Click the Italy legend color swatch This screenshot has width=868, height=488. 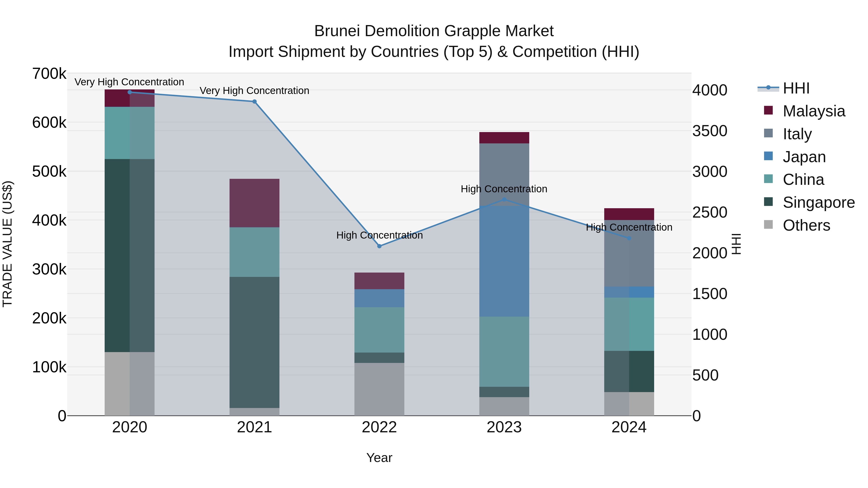[x=768, y=133]
